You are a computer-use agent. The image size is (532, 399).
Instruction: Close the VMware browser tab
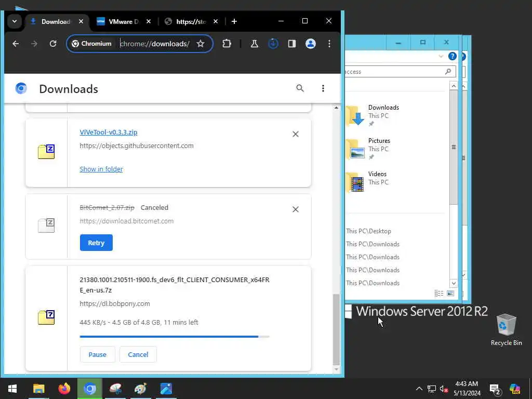pyautogui.click(x=148, y=21)
